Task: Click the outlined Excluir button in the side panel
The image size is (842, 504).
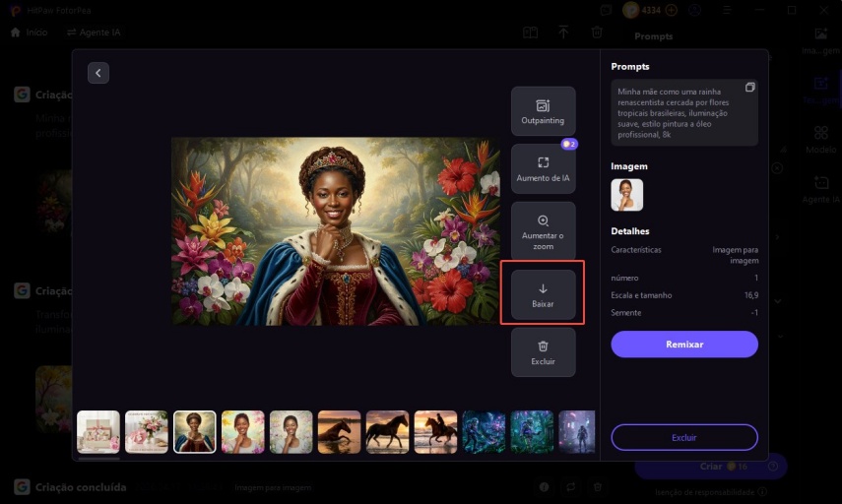Action: pyautogui.click(x=683, y=437)
